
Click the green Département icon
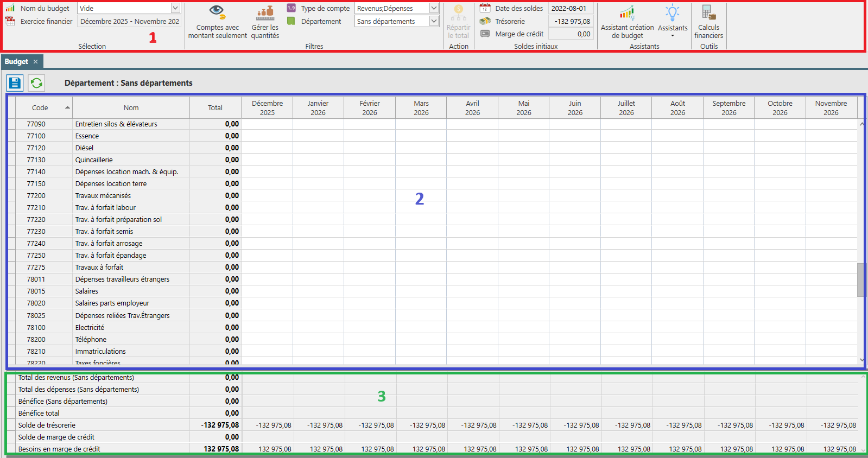(291, 21)
